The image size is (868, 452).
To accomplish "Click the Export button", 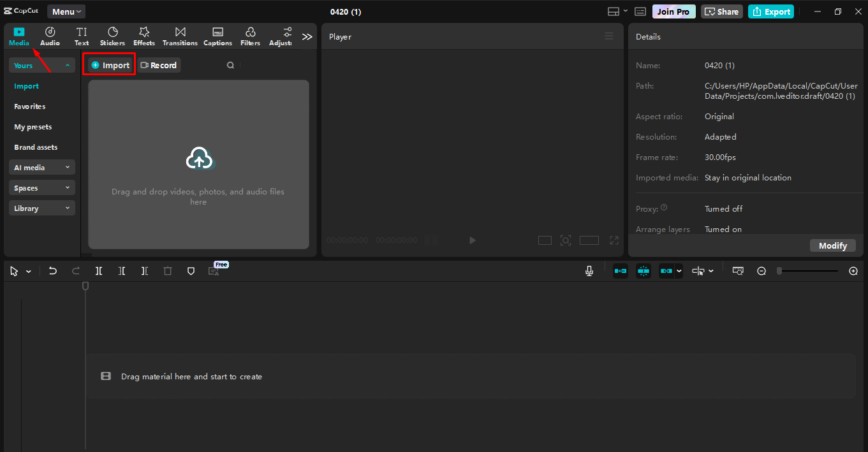I will point(770,11).
